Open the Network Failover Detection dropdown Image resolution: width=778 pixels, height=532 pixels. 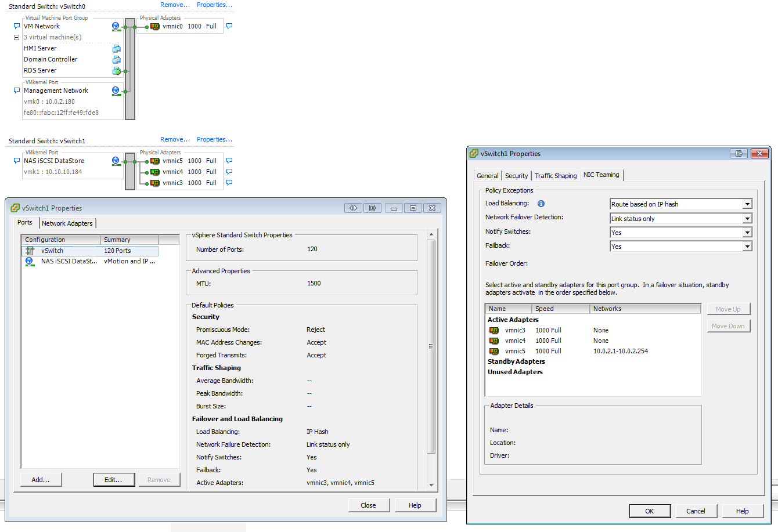(747, 219)
